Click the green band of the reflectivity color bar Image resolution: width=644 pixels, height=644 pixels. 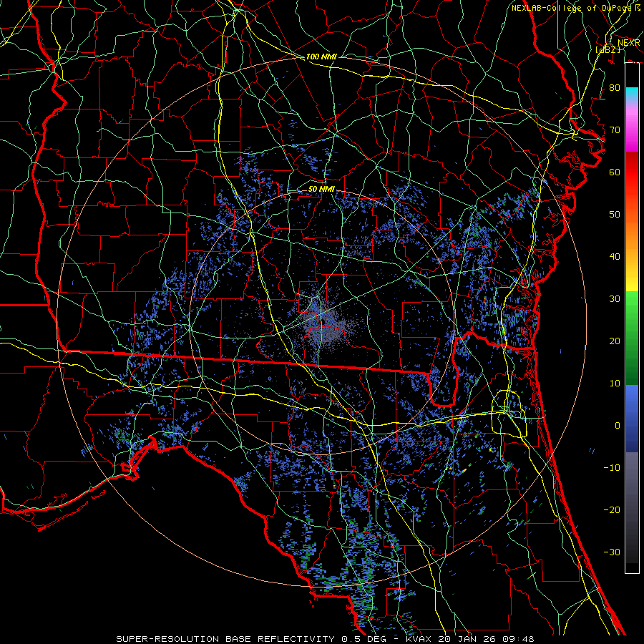click(x=632, y=338)
